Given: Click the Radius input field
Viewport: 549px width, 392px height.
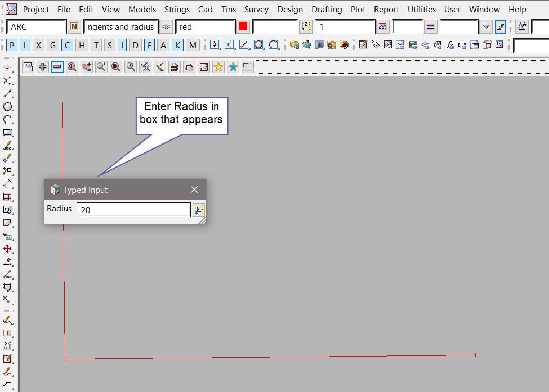Looking at the screenshot, I should coord(133,210).
